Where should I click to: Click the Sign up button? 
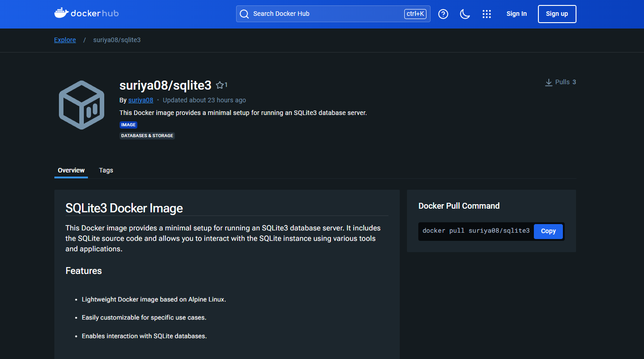pyautogui.click(x=557, y=14)
